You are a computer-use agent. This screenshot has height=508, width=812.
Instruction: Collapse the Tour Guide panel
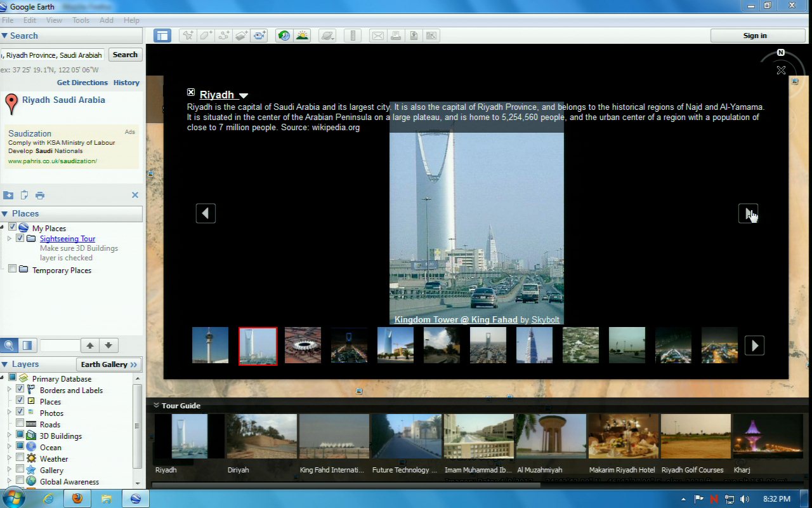(155, 405)
